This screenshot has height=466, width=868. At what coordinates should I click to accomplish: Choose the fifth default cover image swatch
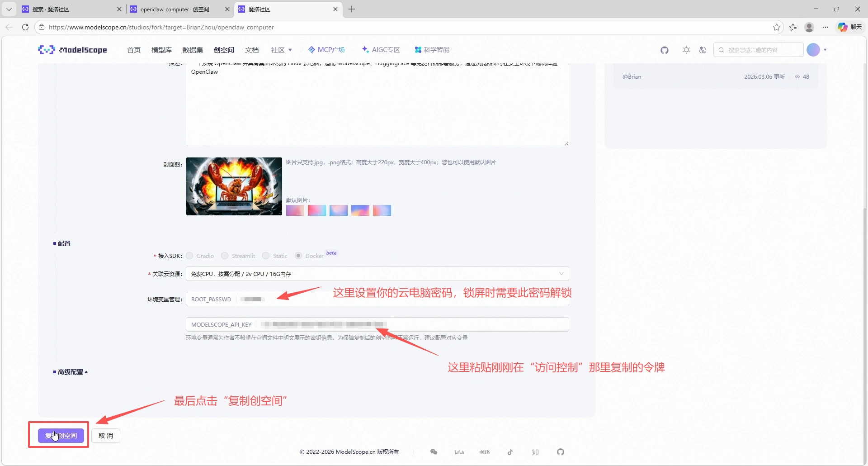(x=382, y=210)
